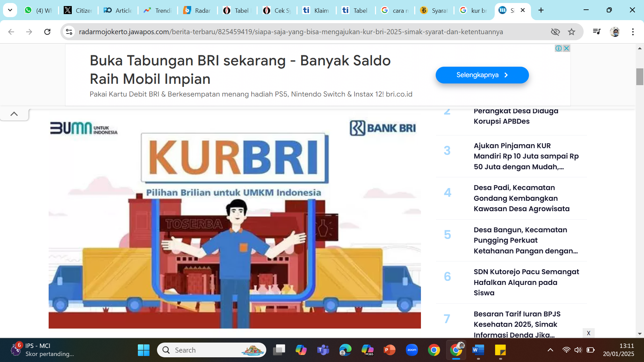Refresh the current webpage
Screen dimensions: 644x362
pos(47,32)
